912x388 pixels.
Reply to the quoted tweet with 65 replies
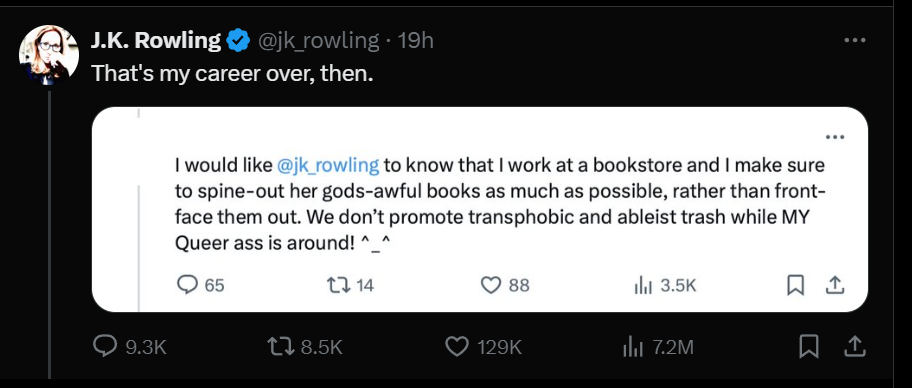click(x=200, y=285)
